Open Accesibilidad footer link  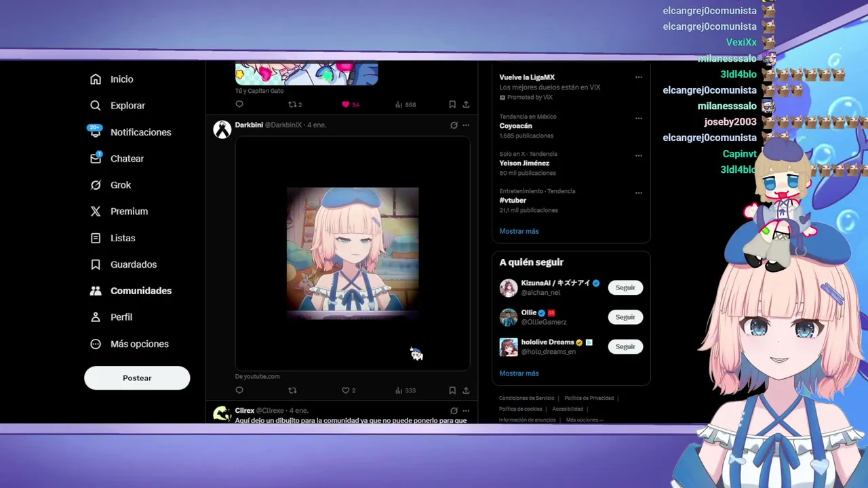(568, 409)
